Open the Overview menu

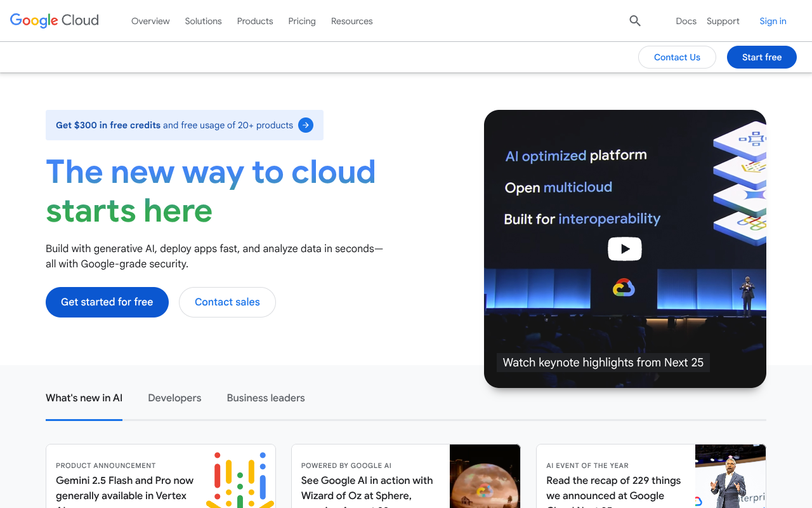(150, 21)
